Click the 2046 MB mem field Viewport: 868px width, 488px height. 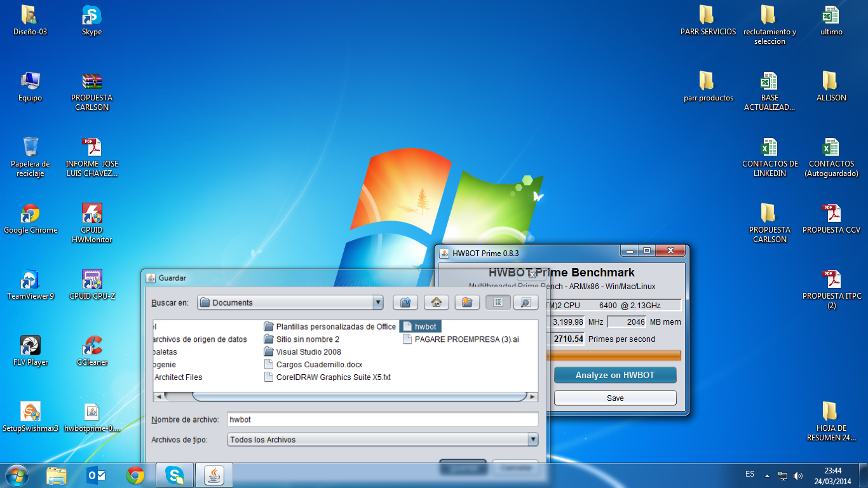click(627, 322)
